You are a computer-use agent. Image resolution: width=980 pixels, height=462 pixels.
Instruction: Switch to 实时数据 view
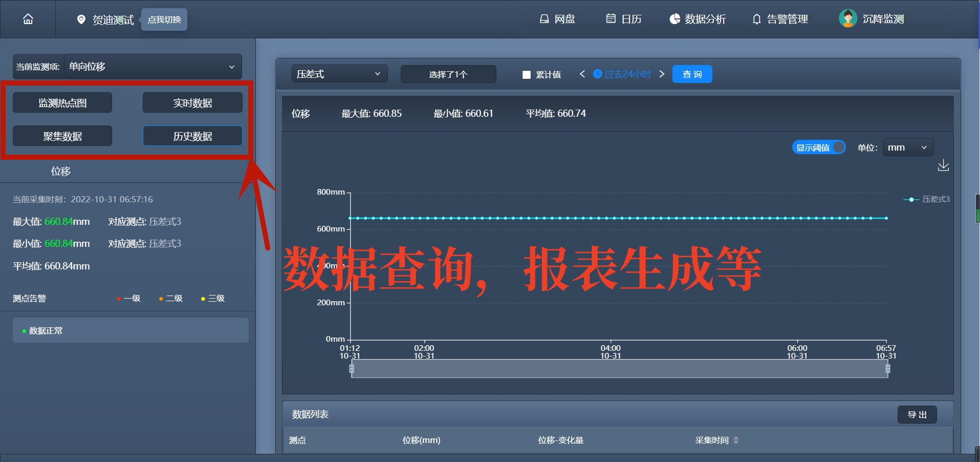[x=192, y=102]
